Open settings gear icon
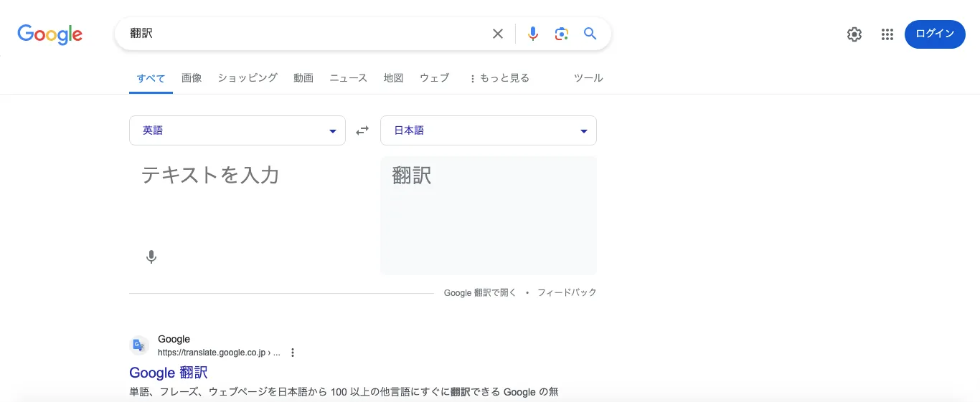Screen dimensions: 980x402 tap(854, 34)
